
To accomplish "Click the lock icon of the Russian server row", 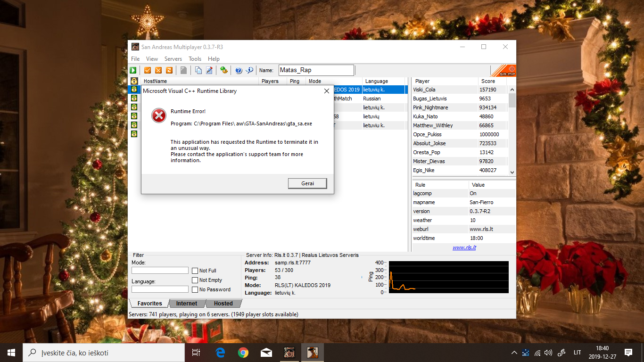I will tap(134, 99).
